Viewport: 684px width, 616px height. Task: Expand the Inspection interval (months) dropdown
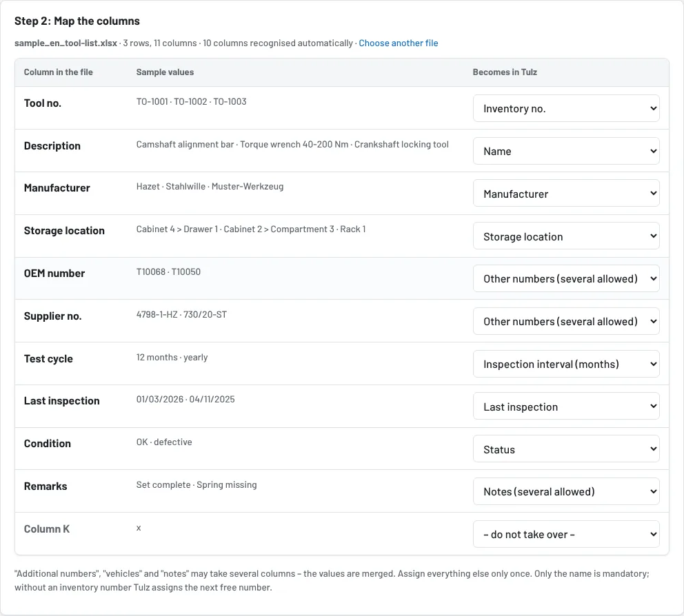566,364
